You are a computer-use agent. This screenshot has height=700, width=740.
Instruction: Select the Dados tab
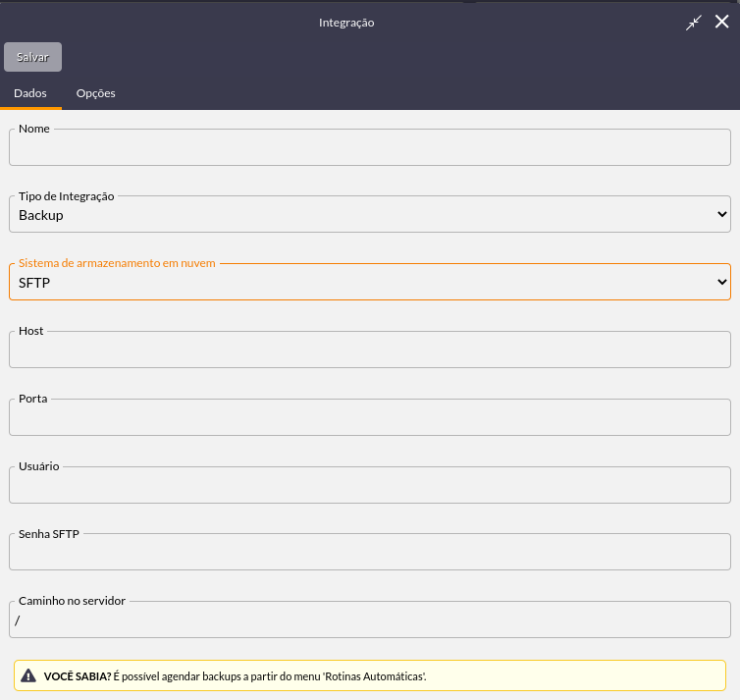pos(30,93)
